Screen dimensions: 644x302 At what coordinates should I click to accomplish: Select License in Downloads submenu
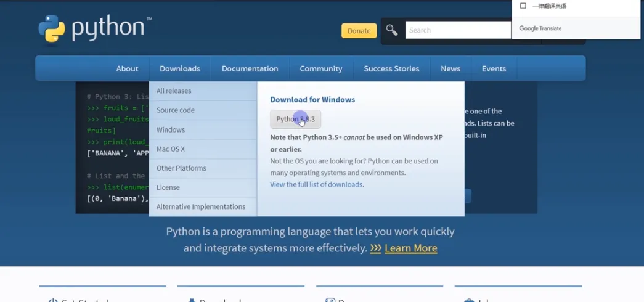[x=203, y=187]
